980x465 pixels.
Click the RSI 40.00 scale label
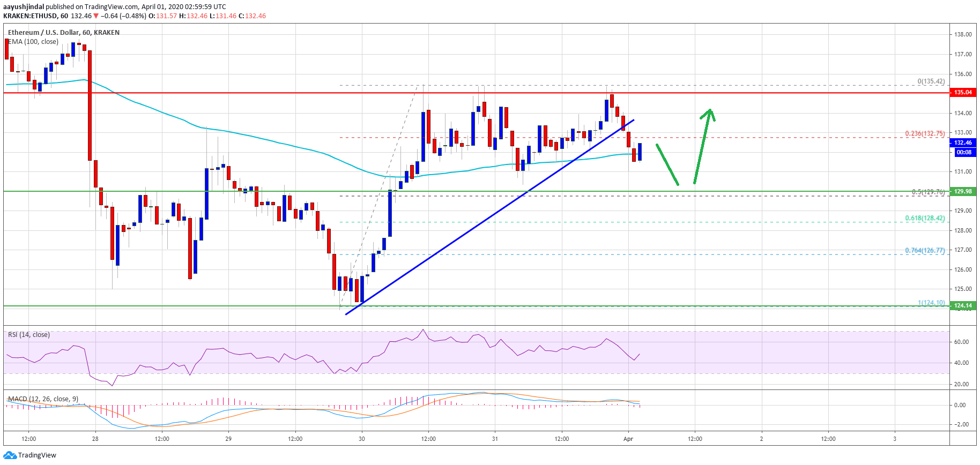[x=961, y=363]
